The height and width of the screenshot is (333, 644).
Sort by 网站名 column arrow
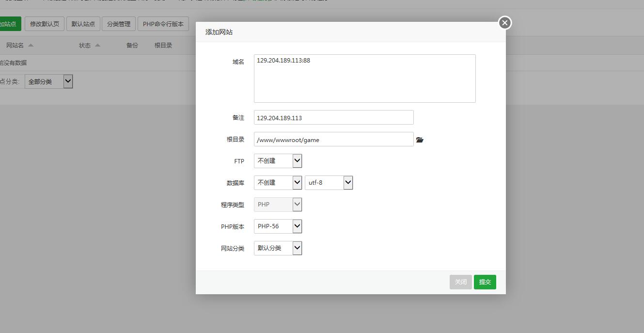(x=31, y=46)
